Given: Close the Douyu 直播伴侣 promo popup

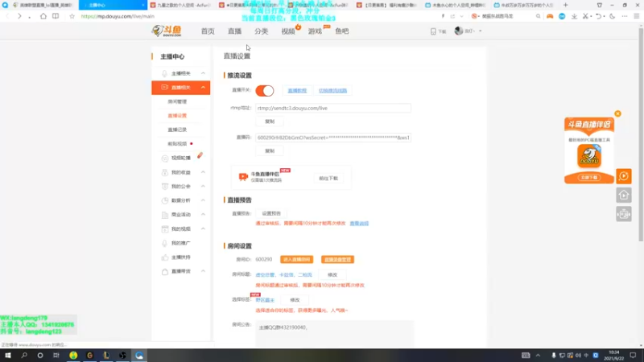Looking at the screenshot, I should [617, 113].
